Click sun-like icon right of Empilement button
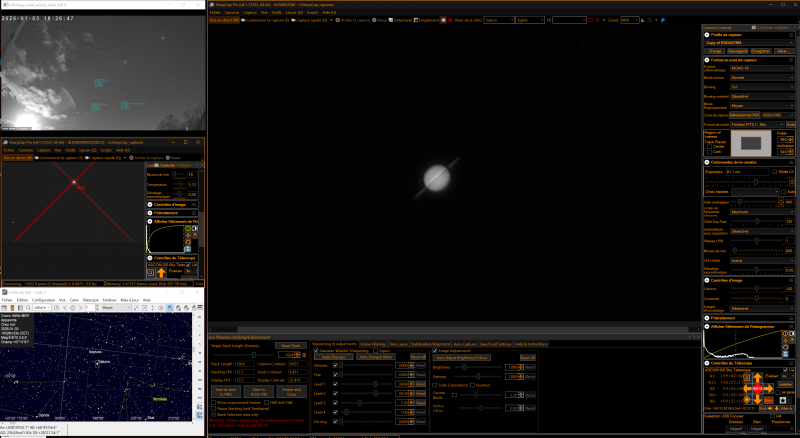The image size is (800, 438). pos(443,20)
